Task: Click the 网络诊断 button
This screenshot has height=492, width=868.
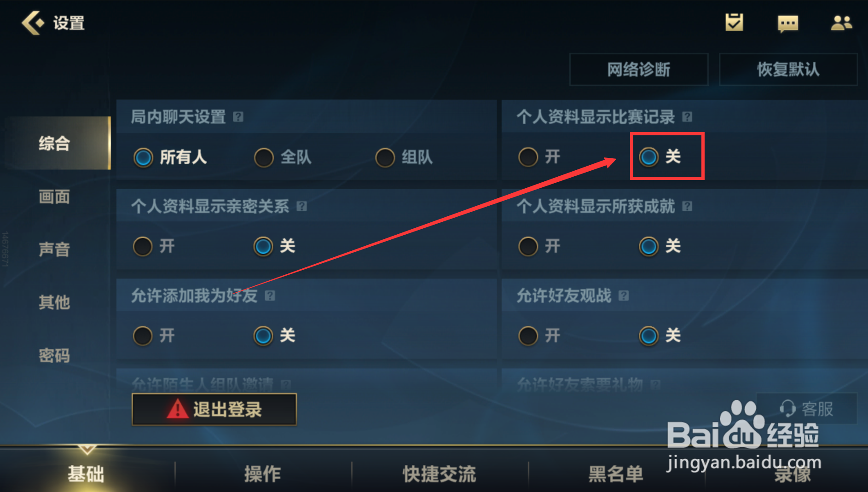Action: pos(638,69)
